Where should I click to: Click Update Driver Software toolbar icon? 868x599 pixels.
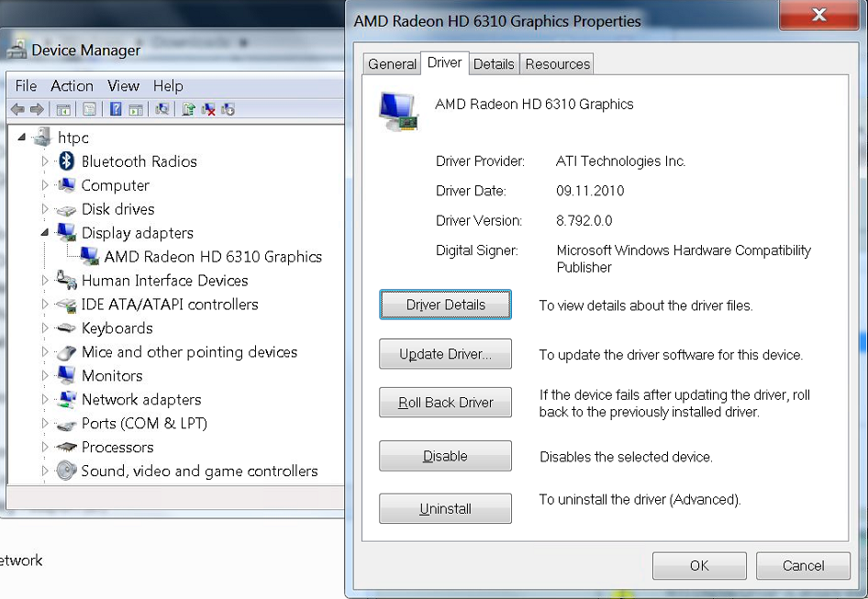(x=188, y=109)
